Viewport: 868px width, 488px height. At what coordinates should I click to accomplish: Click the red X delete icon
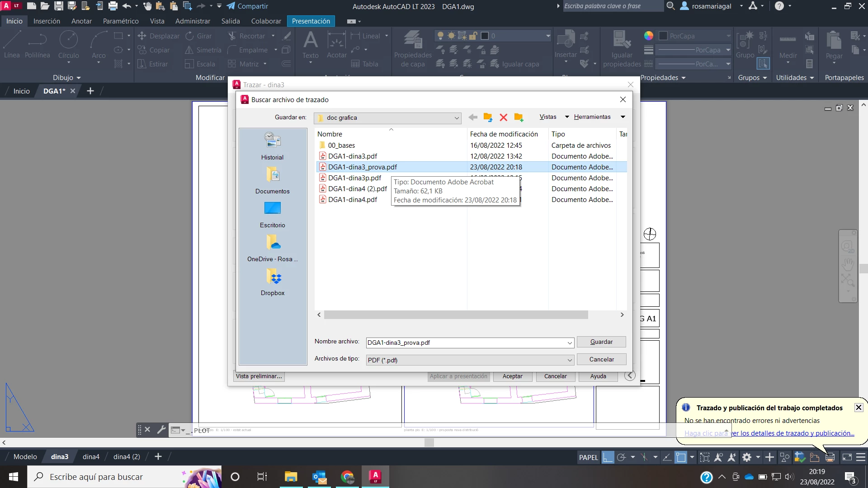pyautogui.click(x=503, y=117)
